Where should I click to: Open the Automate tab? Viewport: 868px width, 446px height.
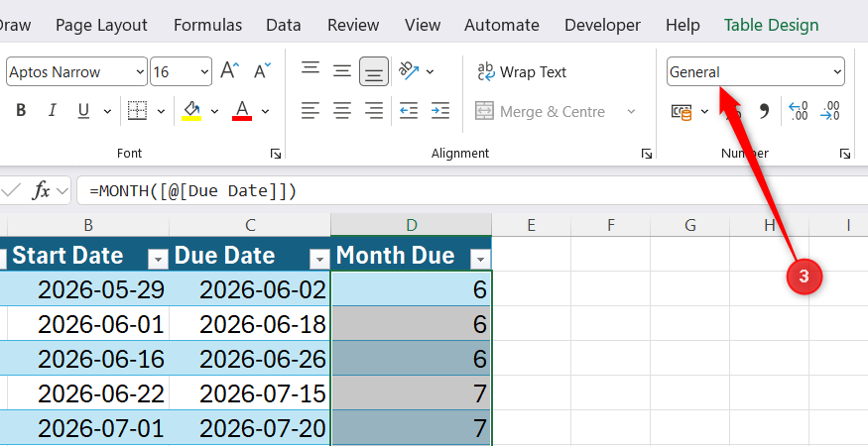click(502, 25)
